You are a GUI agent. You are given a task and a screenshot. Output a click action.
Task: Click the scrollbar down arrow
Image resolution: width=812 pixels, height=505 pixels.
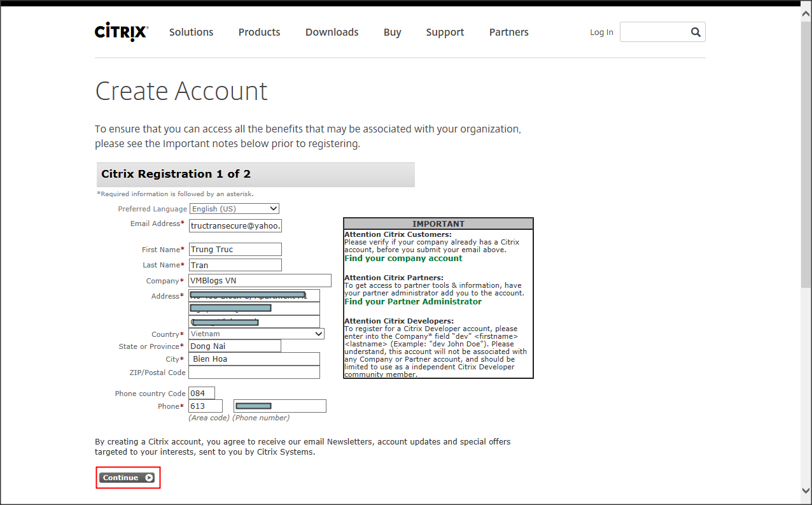[806, 490]
